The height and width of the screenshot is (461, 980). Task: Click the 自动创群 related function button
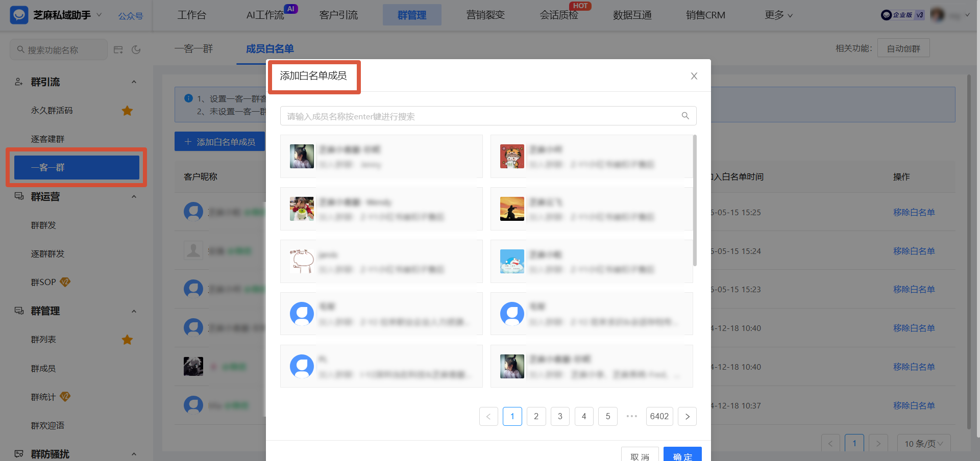903,48
